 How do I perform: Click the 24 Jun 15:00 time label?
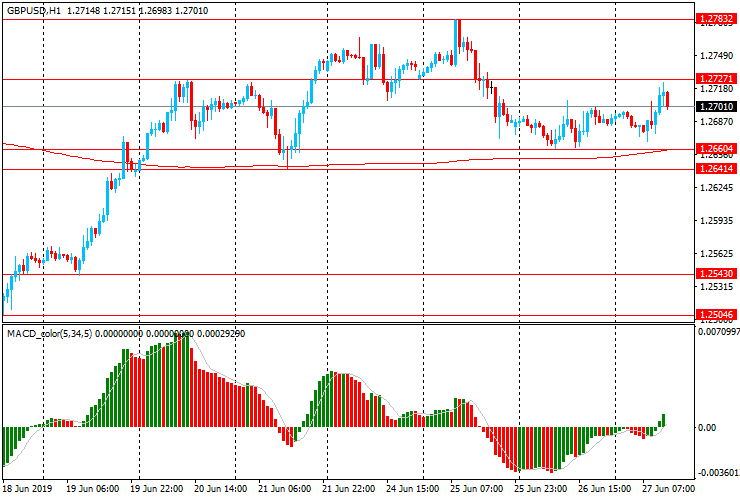click(x=413, y=488)
